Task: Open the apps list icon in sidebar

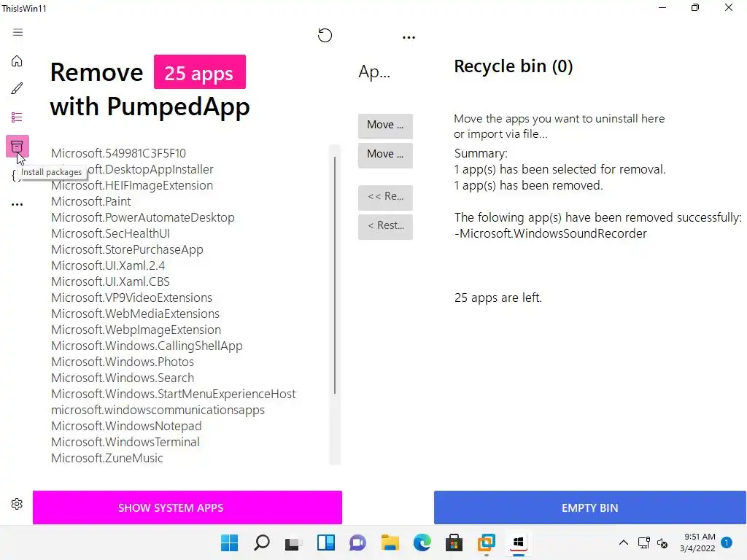Action: click(18, 117)
